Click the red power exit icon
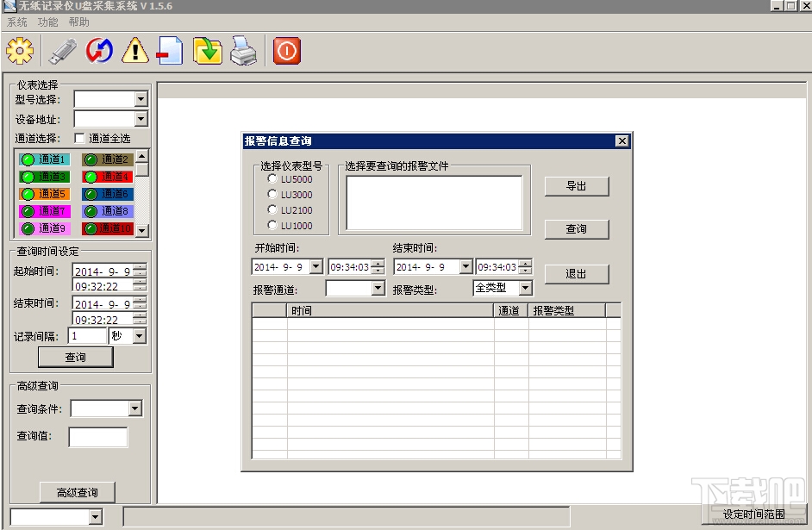 (x=286, y=51)
